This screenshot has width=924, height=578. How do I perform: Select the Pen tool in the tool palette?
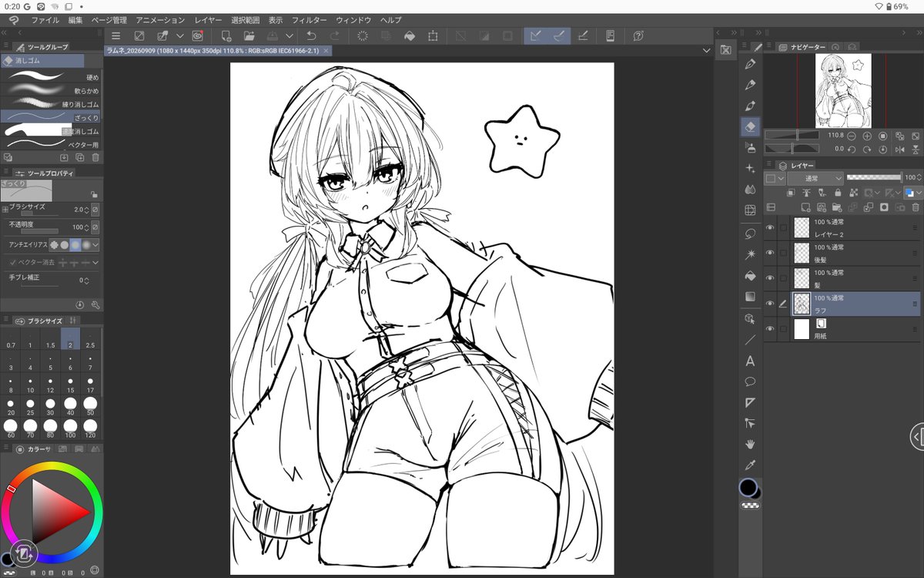click(x=750, y=63)
